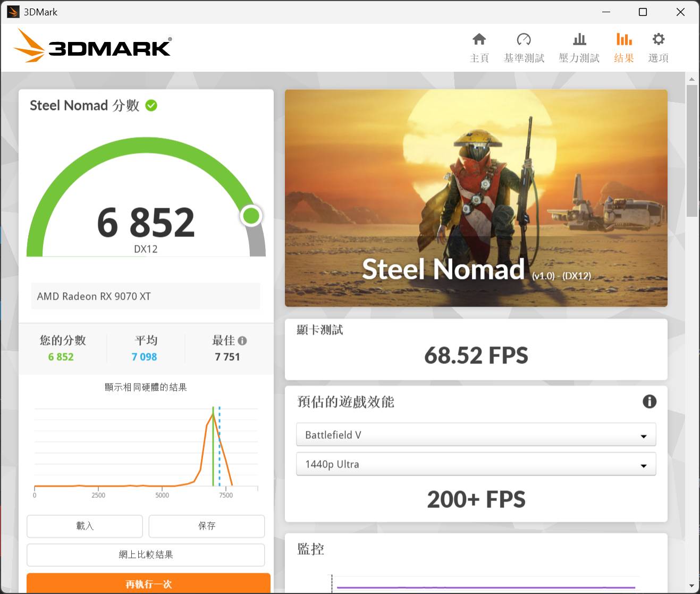
Task: Click the best score 7 751
Action: click(x=227, y=357)
